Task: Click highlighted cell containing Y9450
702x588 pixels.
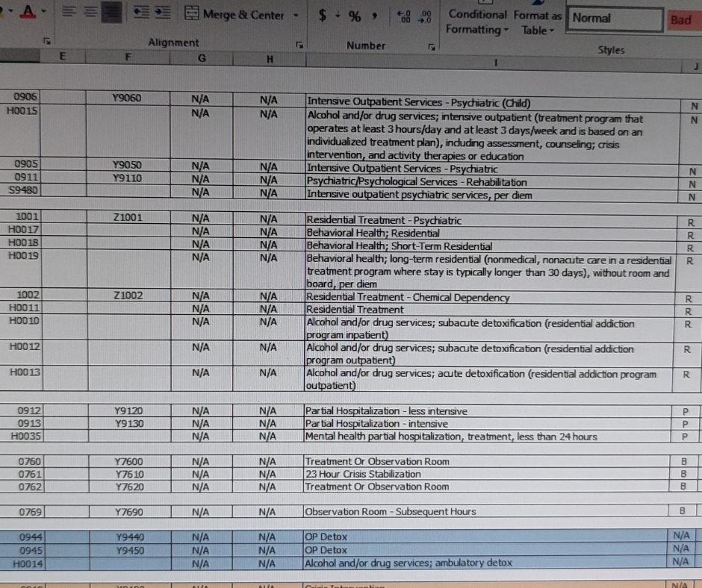Action: click(x=130, y=551)
